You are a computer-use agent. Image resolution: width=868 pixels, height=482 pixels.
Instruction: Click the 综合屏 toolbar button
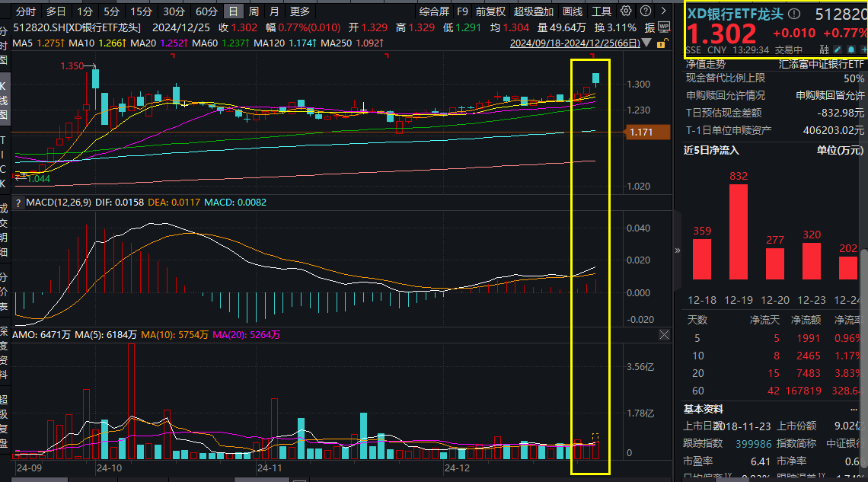click(x=434, y=11)
